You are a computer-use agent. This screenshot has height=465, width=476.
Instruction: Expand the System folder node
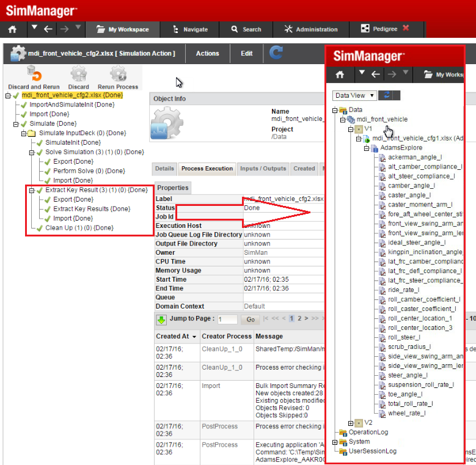[334, 442]
